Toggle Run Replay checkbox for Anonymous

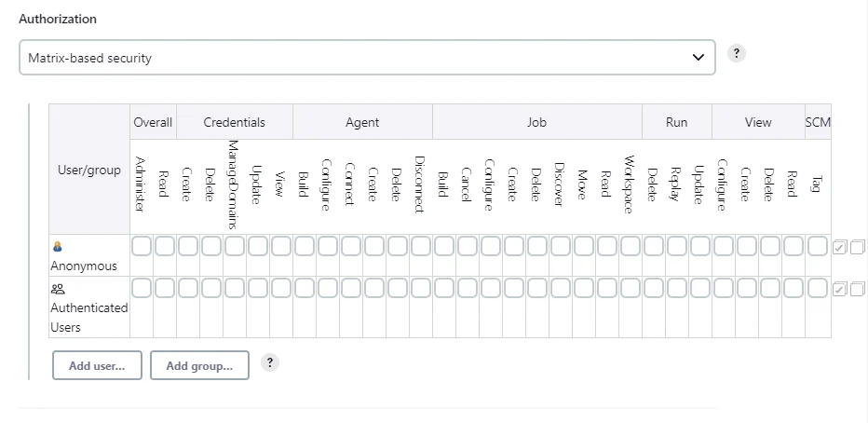(x=676, y=246)
